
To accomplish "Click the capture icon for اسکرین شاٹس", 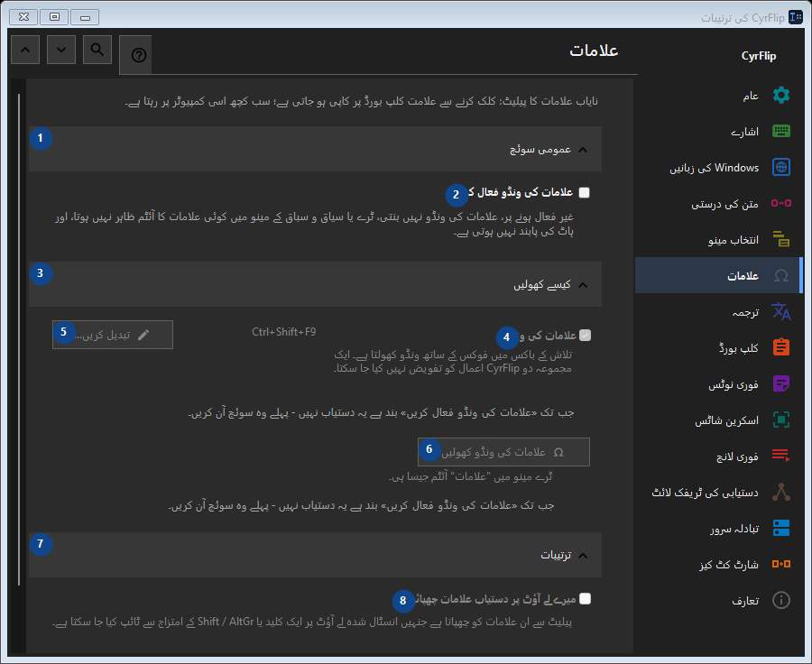I will pyautogui.click(x=781, y=420).
